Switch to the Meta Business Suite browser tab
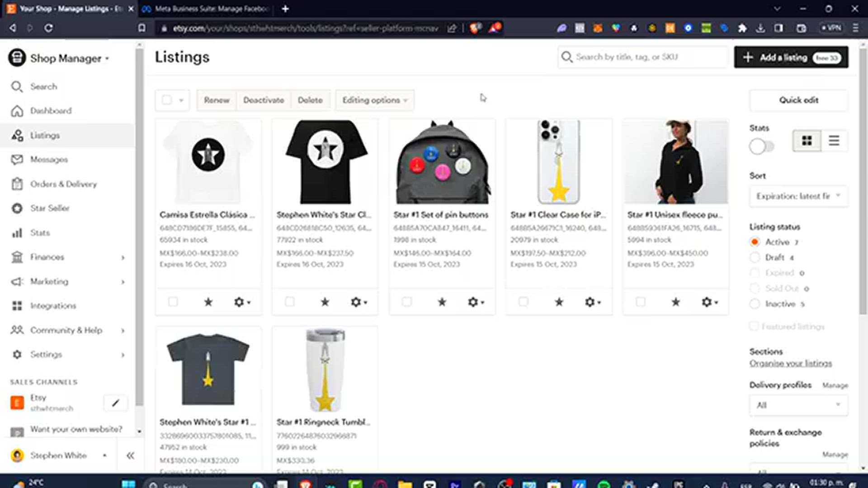This screenshot has height=488, width=868. pos(206,9)
